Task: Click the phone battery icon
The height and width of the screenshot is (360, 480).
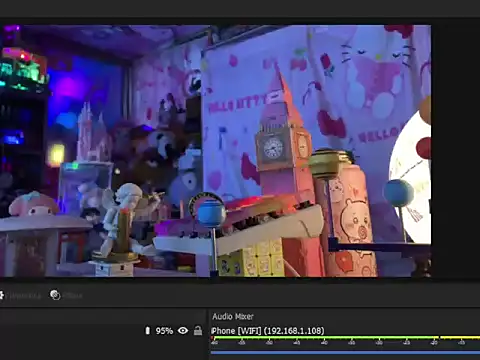Action: pos(148,331)
